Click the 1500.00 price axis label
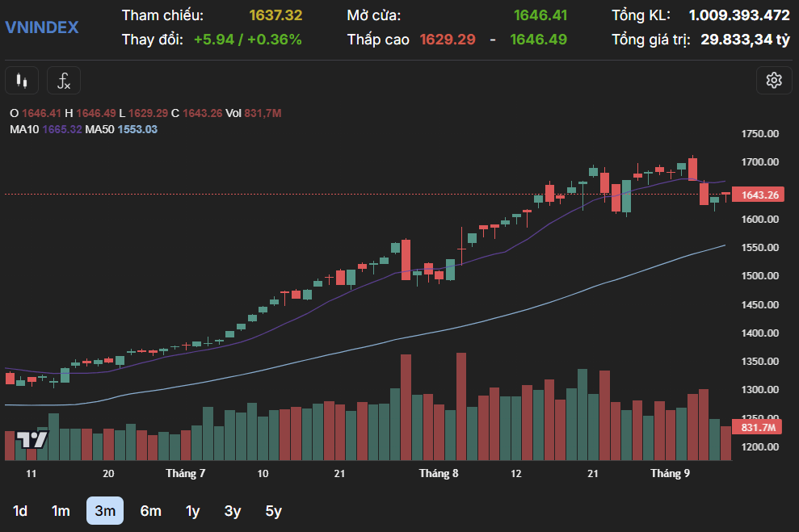The height and width of the screenshot is (532, 799). pyautogui.click(x=759, y=276)
